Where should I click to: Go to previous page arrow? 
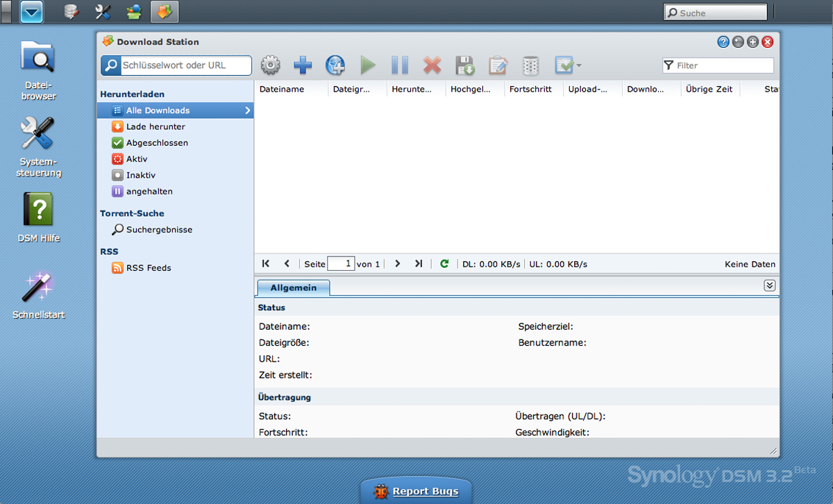point(287,264)
